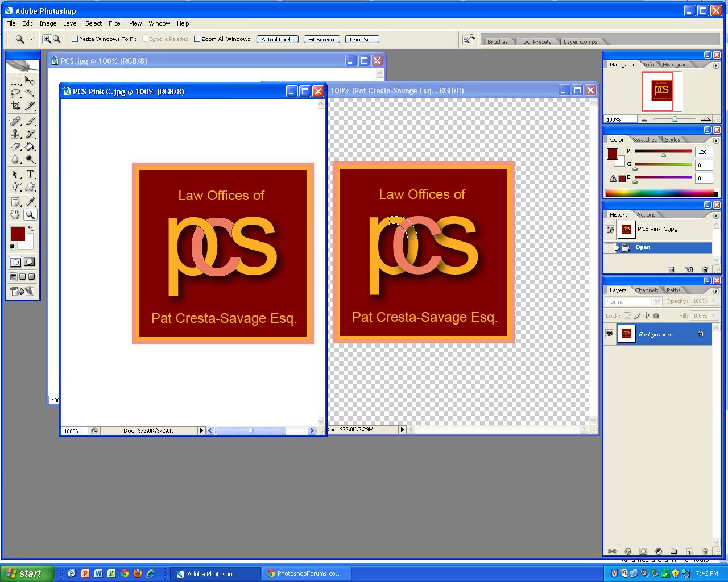Switch to the Channels tab
Viewport: 728px width, 582px height.
647,290
